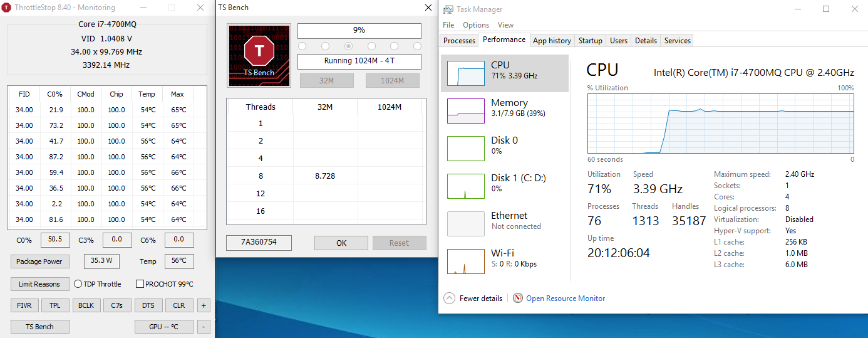Select TDP Throttle radio button

(78, 284)
